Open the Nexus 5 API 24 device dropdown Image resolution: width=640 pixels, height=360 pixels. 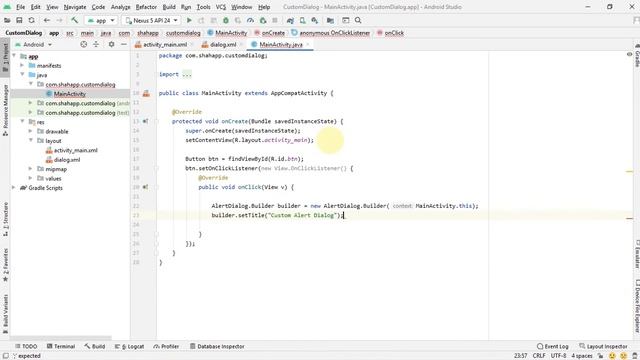click(151, 20)
